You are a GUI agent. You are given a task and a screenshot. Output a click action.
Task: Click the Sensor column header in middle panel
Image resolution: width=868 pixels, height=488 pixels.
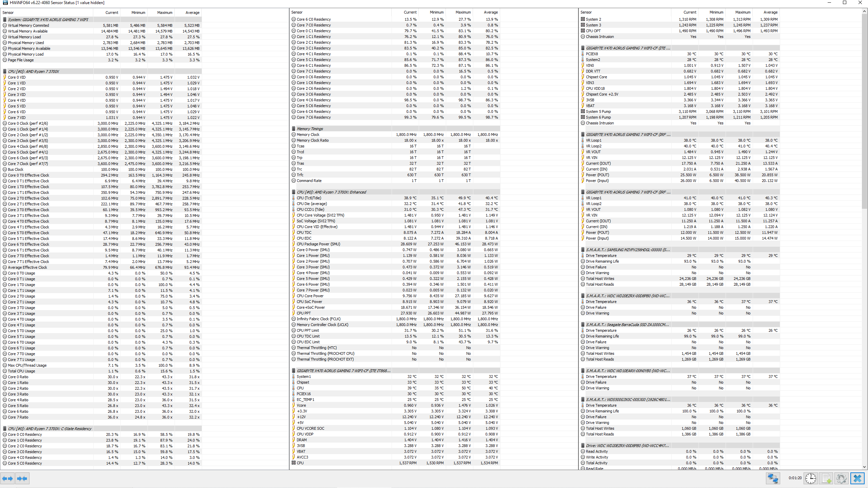(x=297, y=12)
